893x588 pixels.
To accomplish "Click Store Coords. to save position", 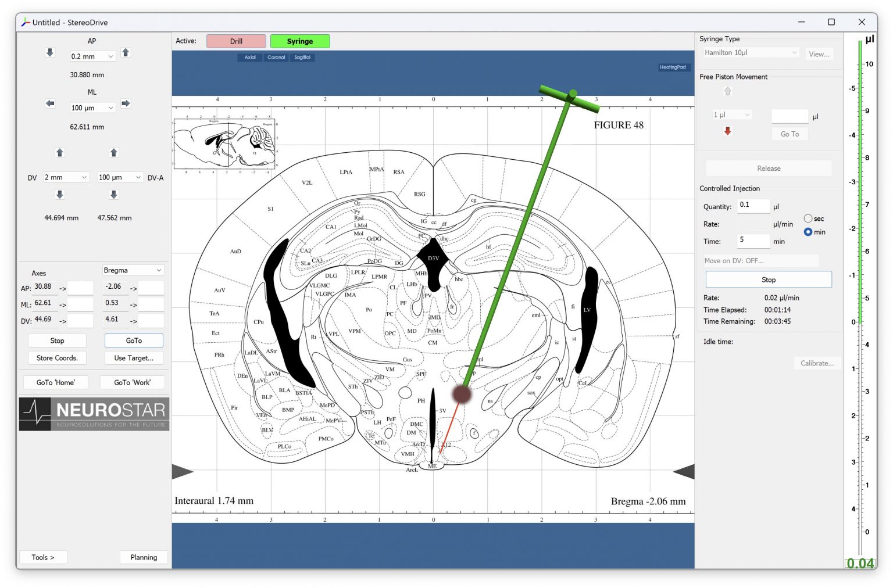I will point(57,358).
